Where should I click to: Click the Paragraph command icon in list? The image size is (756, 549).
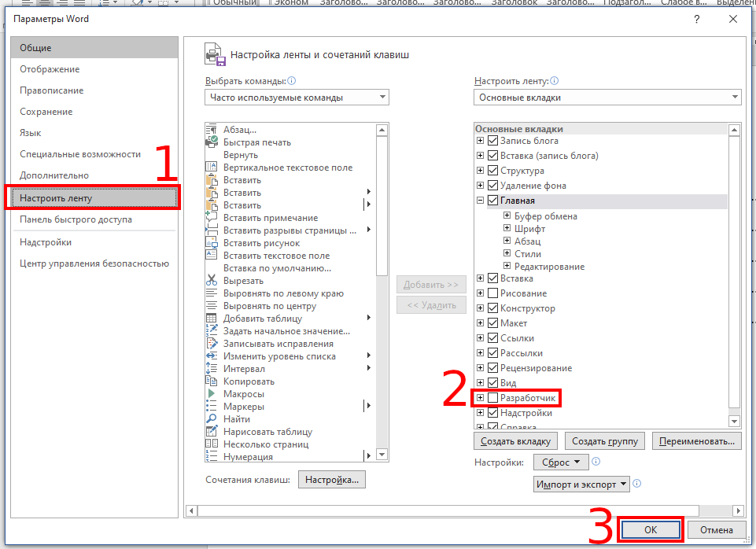(x=211, y=130)
